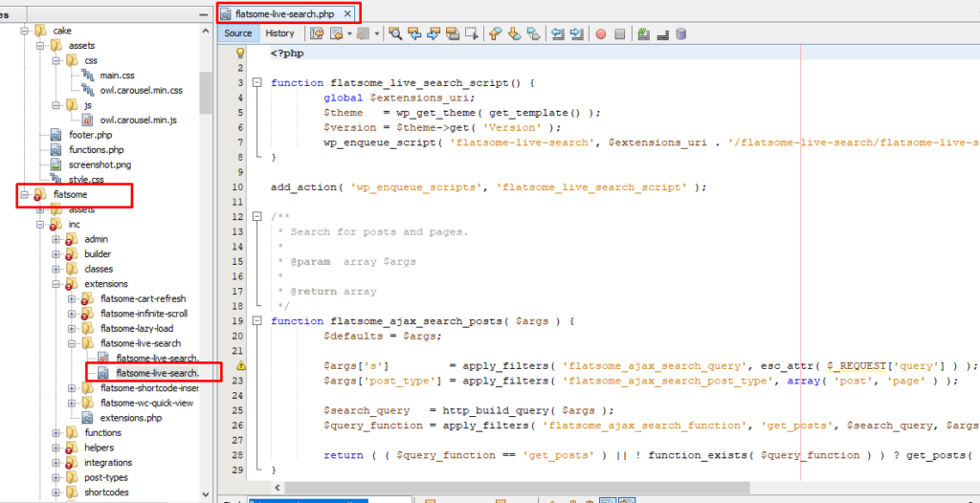Switch to Source view
980x503 pixels.
pyautogui.click(x=238, y=33)
